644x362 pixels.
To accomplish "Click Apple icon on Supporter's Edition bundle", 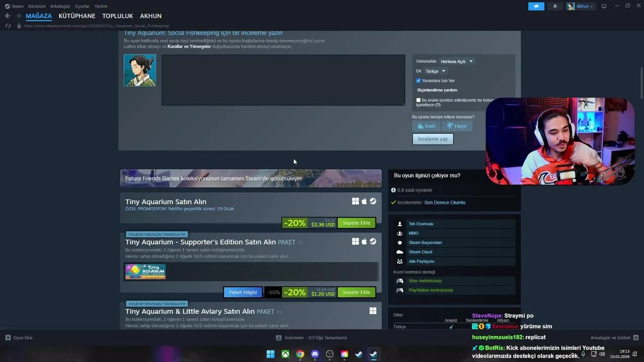I will pos(364,241).
